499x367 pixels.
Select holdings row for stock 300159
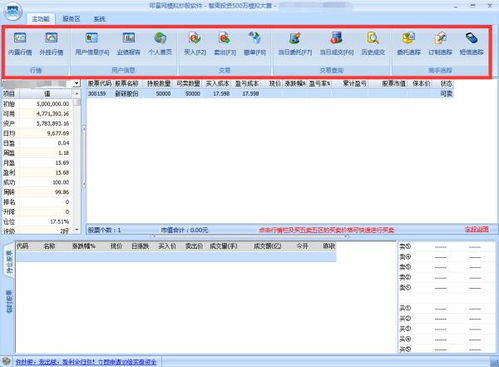[270, 94]
